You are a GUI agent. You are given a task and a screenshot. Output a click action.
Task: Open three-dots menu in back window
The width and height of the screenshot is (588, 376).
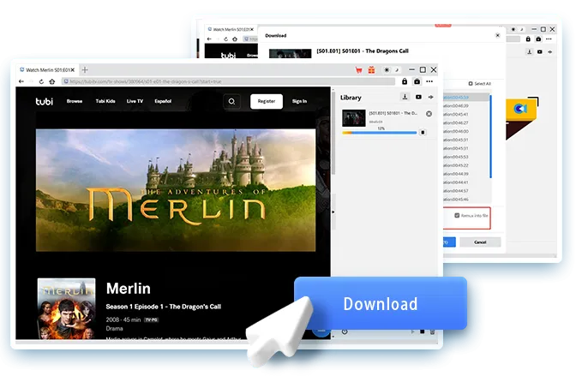(549, 39)
